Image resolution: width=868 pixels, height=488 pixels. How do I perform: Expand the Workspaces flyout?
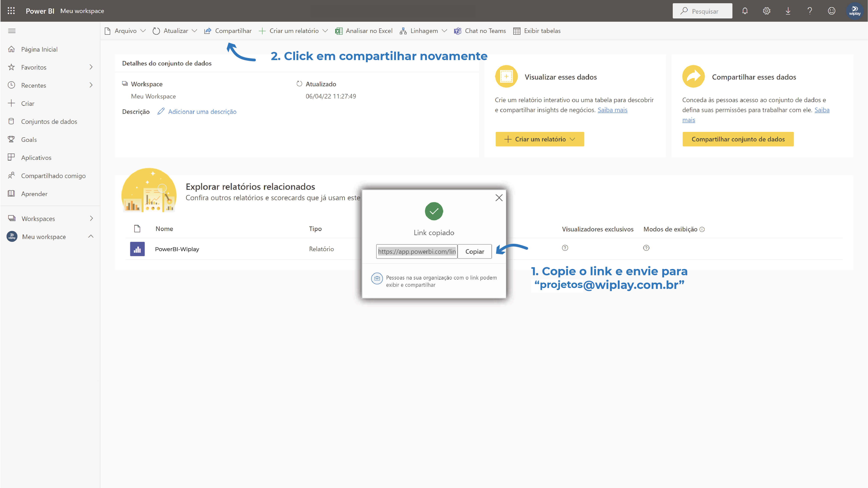[x=91, y=219]
